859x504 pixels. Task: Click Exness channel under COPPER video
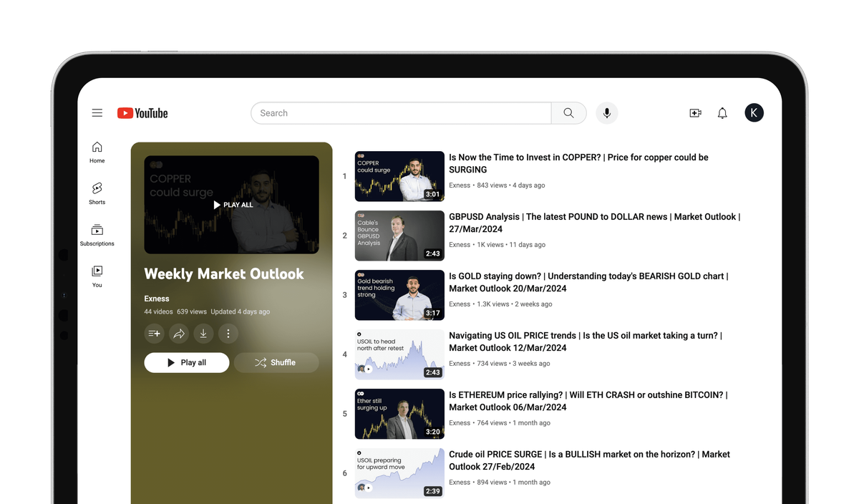pos(460,185)
